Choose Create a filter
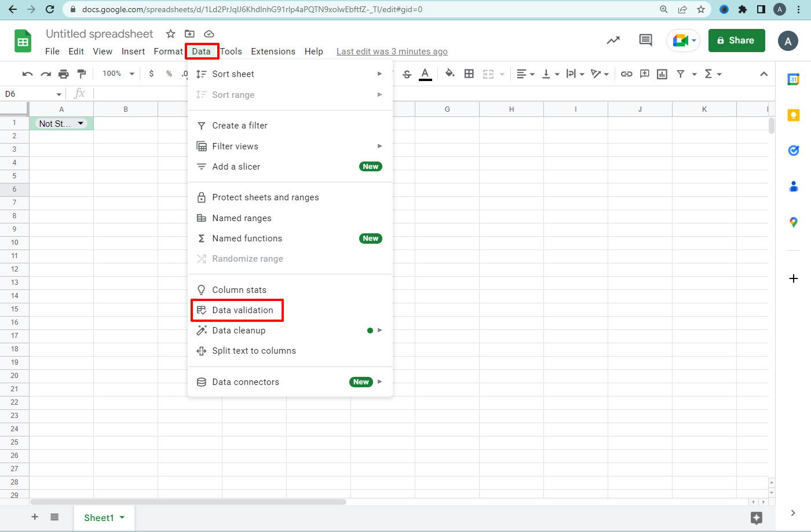 (290, 126)
